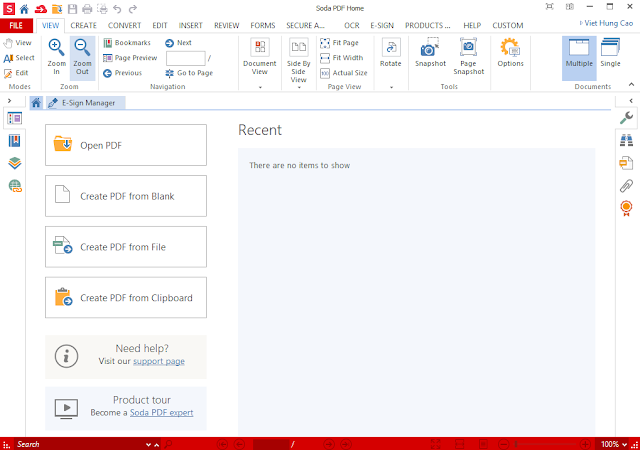Select Fit Width view
This screenshot has height=450, width=640.
click(342, 58)
